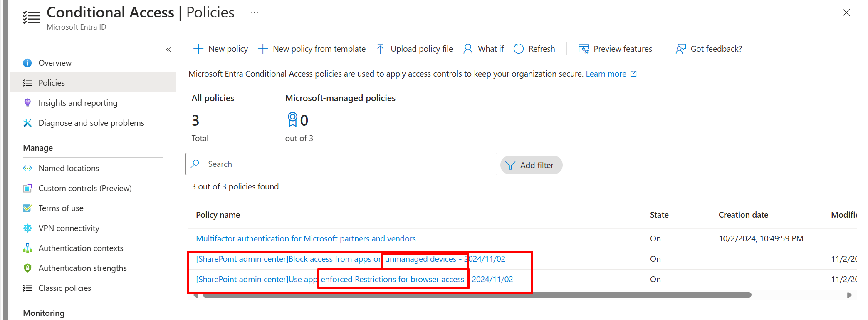868x320 pixels.
Task: Click the New policy from template plus icon
Action: point(263,49)
